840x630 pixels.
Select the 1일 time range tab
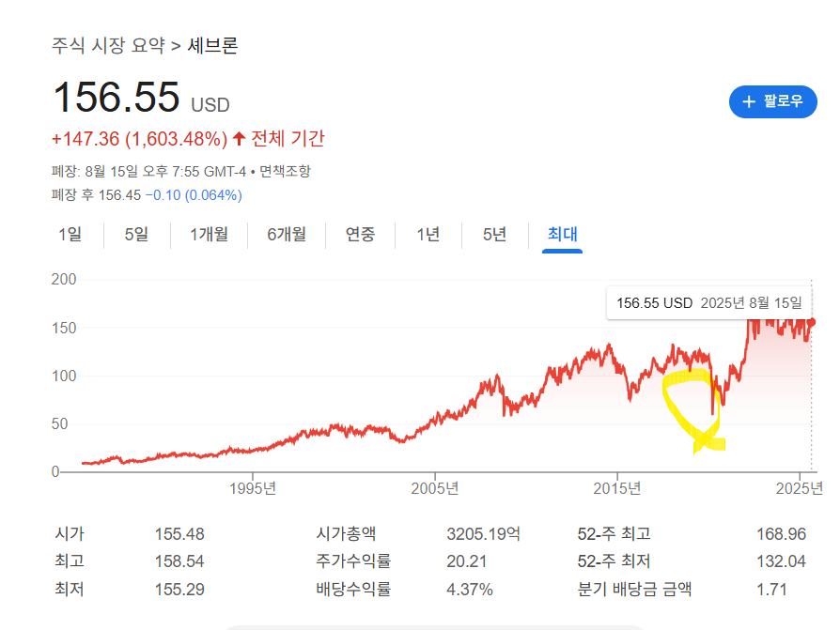point(70,235)
